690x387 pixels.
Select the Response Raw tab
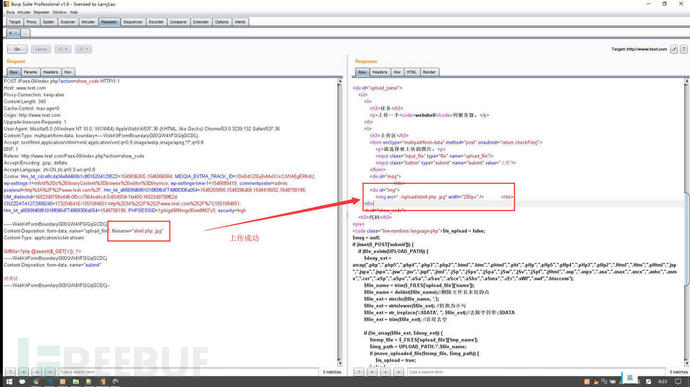[x=362, y=72]
